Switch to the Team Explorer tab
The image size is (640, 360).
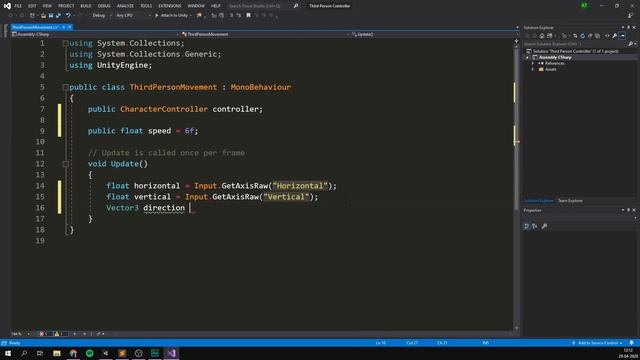pyautogui.click(x=570, y=200)
